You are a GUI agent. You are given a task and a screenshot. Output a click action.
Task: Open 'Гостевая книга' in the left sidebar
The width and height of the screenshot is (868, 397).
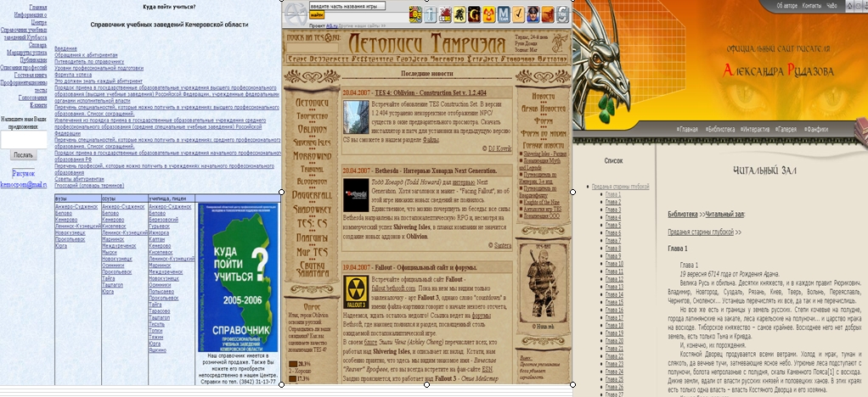click(x=31, y=75)
